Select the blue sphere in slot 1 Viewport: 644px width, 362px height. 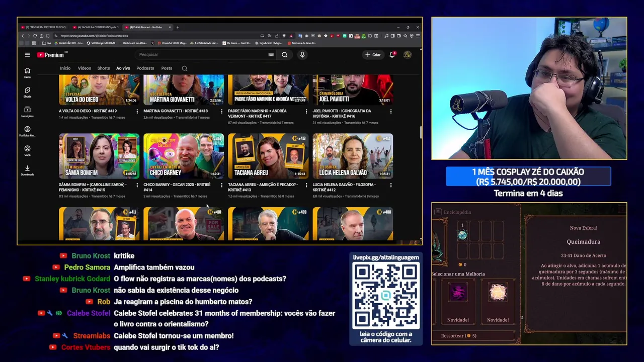point(462,234)
